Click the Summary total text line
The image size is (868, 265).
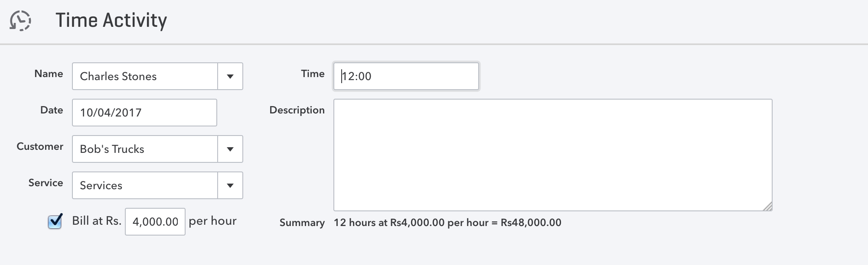[x=447, y=223]
